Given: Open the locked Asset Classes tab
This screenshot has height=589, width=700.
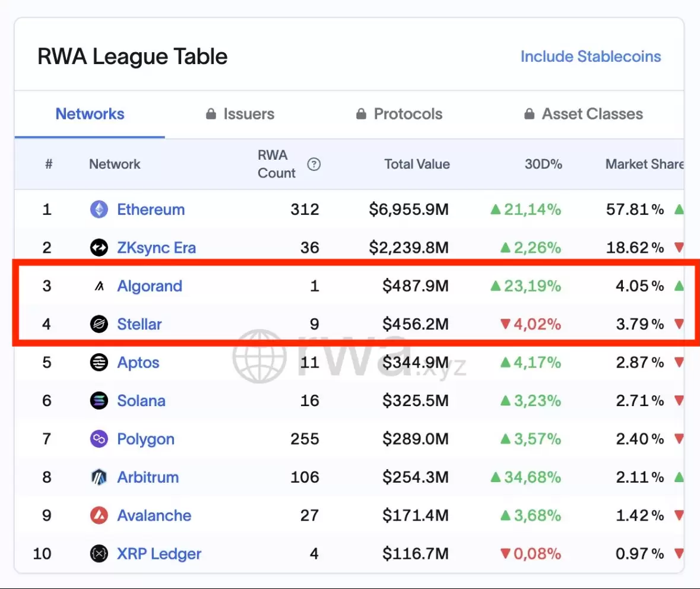Looking at the screenshot, I should tap(584, 114).
